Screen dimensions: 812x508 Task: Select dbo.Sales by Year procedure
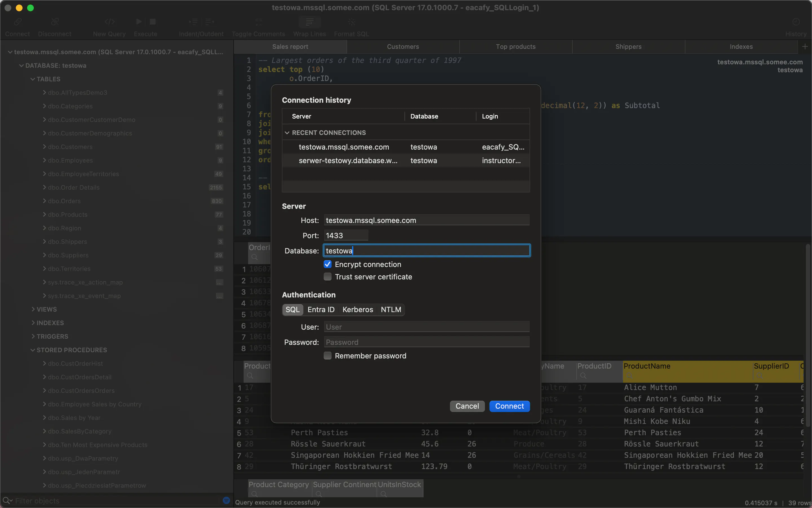[x=74, y=418]
